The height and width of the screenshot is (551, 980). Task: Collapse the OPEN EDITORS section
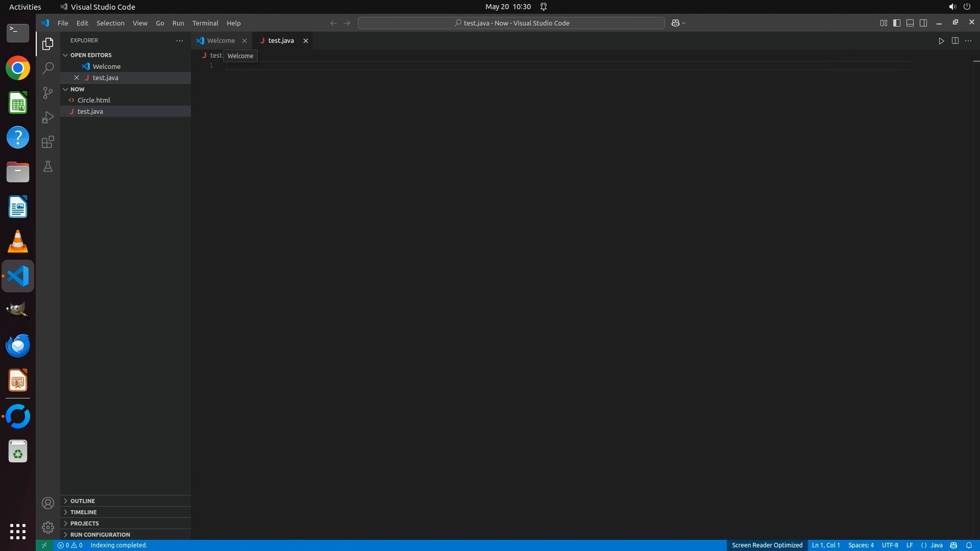(x=91, y=55)
